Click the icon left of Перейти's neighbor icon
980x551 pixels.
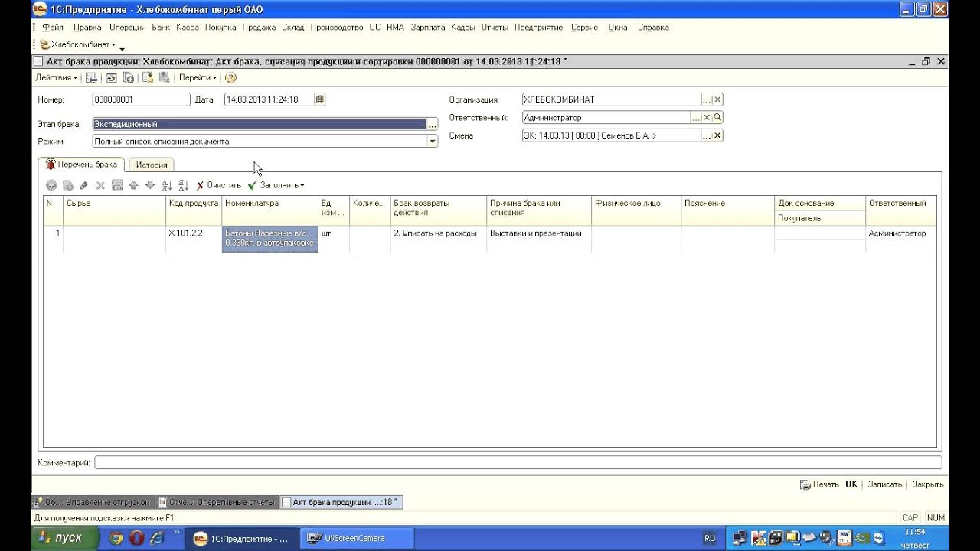tap(148, 77)
